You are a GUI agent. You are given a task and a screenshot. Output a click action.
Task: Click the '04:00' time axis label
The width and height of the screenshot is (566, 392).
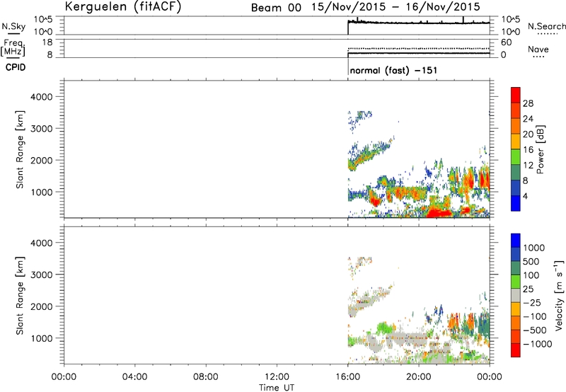pos(135,377)
